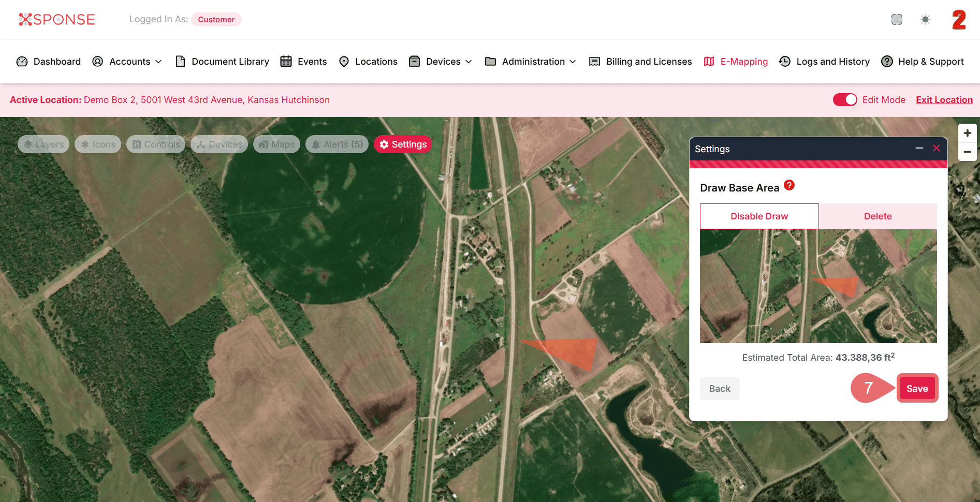Open Billing and Licenses menu item
The width and height of the screenshot is (980, 502).
pyautogui.click(x=641, y=62)
